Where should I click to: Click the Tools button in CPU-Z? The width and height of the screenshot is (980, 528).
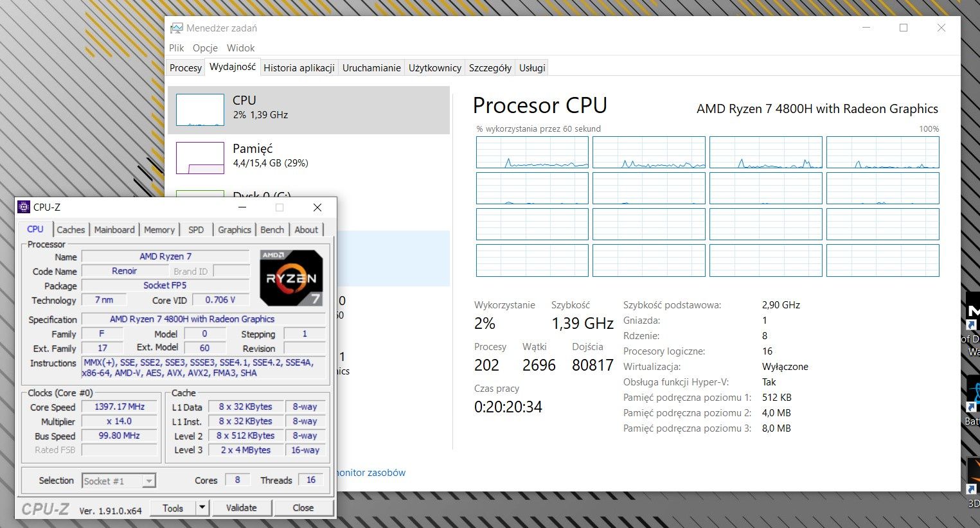click(173, 507)
